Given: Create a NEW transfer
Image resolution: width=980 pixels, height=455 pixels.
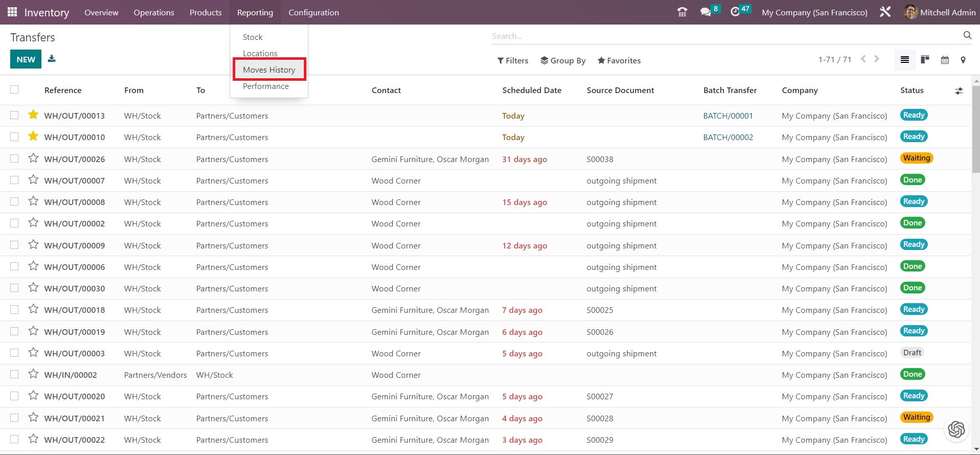Looking at the screenshot, I should [x=26, y=59].
